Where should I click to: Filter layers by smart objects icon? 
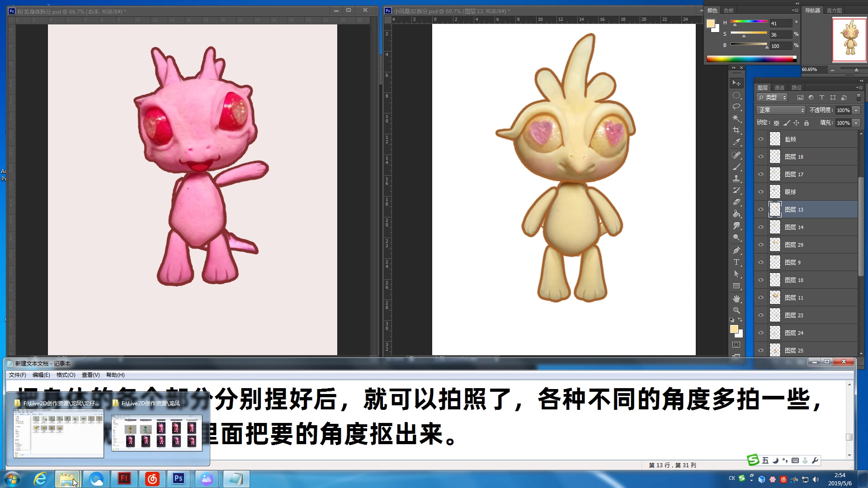click(844, 98)
